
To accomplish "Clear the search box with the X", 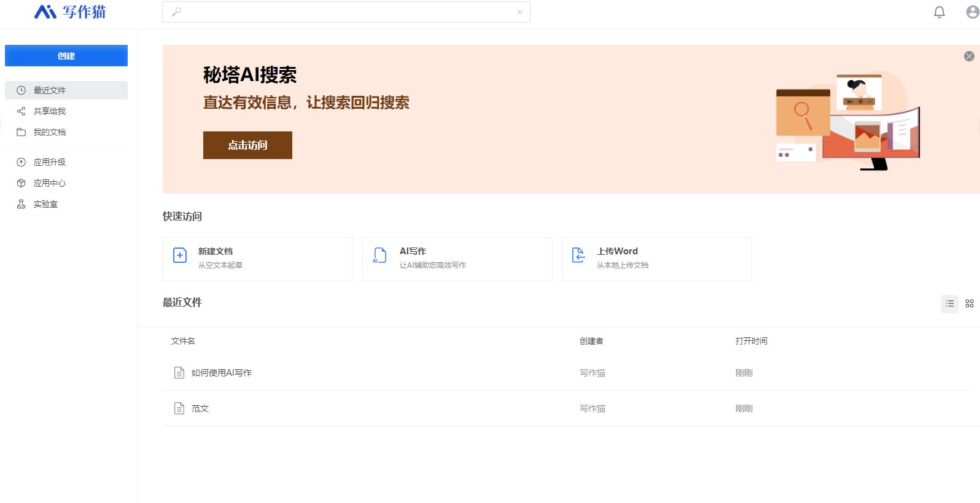I will (519, 12).
